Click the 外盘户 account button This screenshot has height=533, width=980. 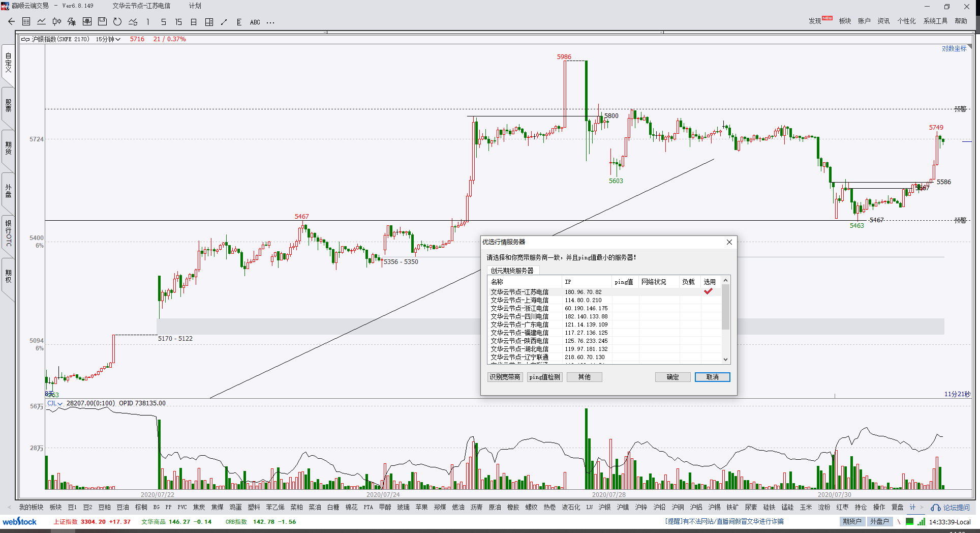tap(879, 521)
